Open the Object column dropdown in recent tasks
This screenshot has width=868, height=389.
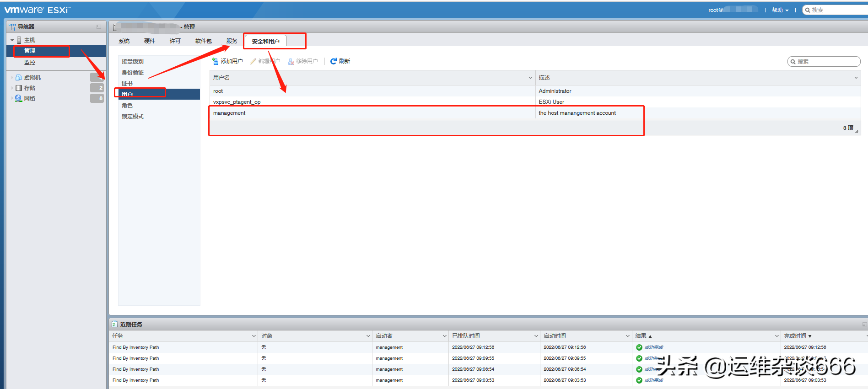point(368,336)
